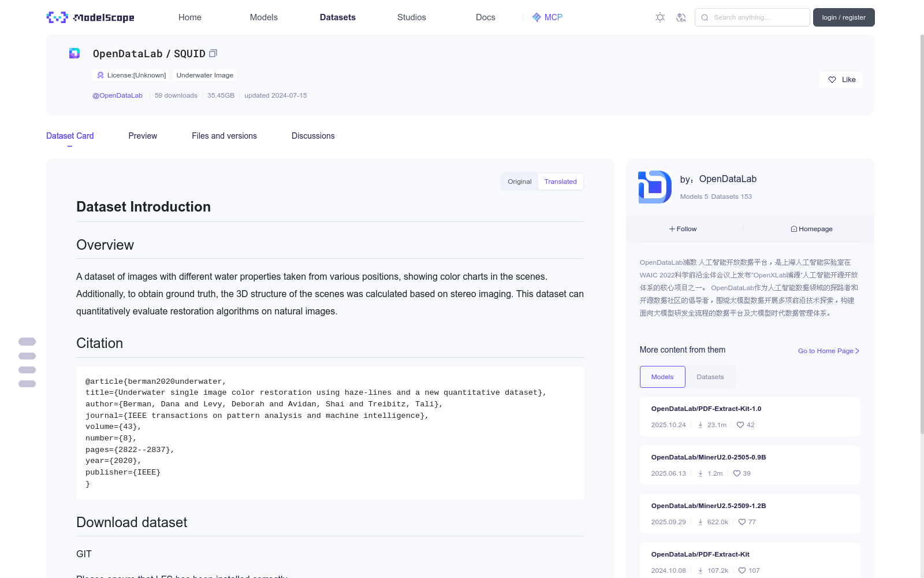Open the large OpenDataLab profile logo
The height and width of the screenshot is (578, 924).
(655, 187)
